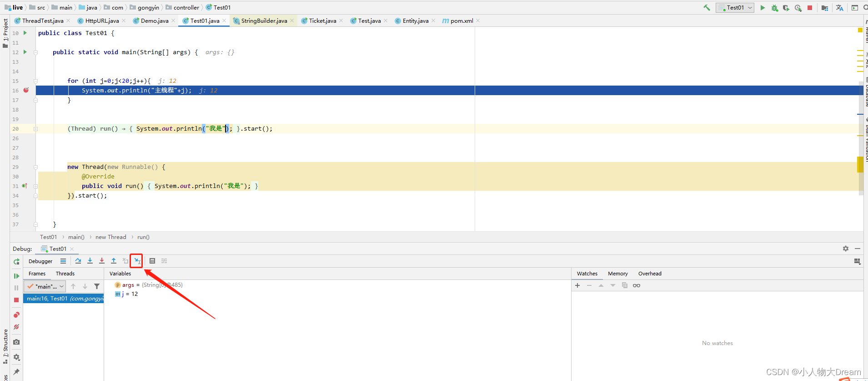Click the run gutter arrow on line 12

(25, 52)
